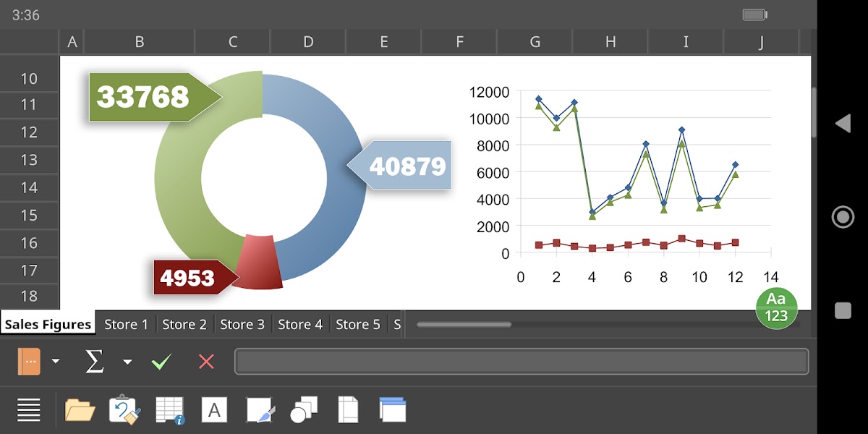Viewport: 868px width, 434px height.
Task: Toggle the Aa 123 keyboard mode button
Action: 776,307
